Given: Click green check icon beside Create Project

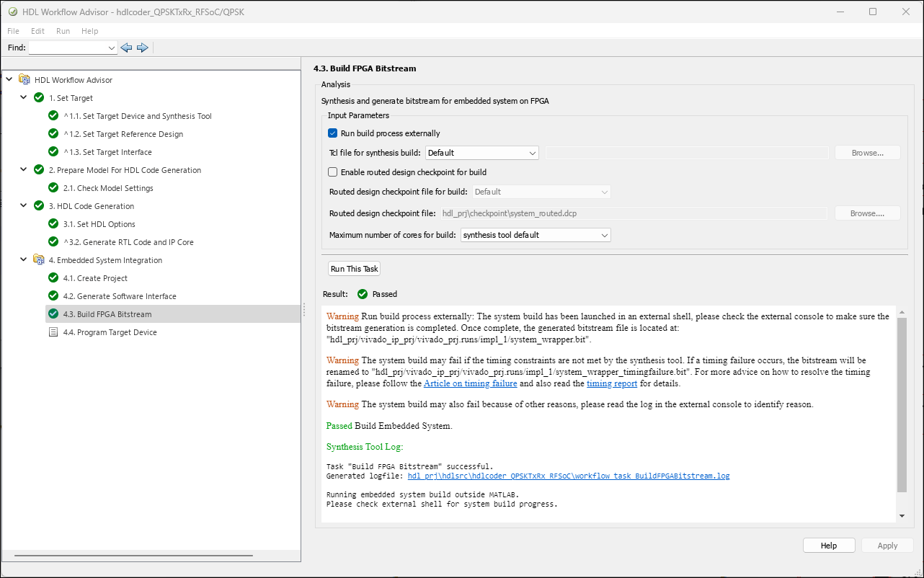Looking at the screenshot, I should [53, 278].
